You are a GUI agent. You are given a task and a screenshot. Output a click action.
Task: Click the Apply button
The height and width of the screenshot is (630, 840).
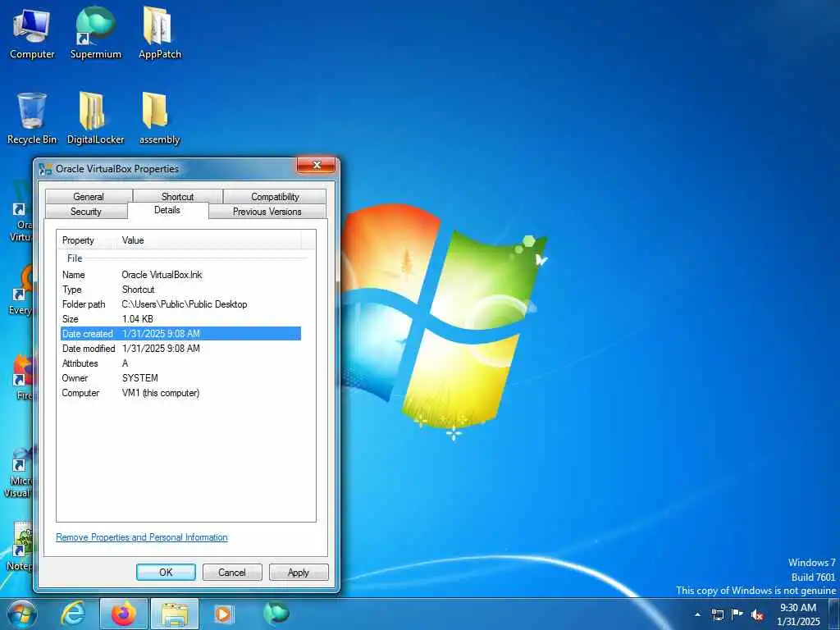tap(299, 572)
